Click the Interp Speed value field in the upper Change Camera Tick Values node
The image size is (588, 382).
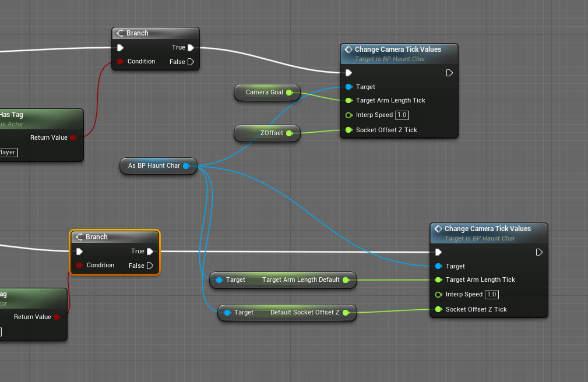click(402, 115)
